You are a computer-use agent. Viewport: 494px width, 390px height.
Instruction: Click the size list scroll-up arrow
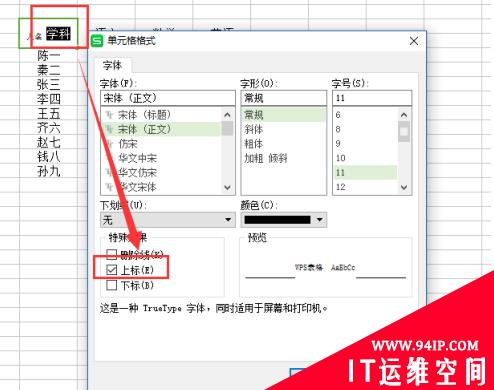tap(404, 115)
